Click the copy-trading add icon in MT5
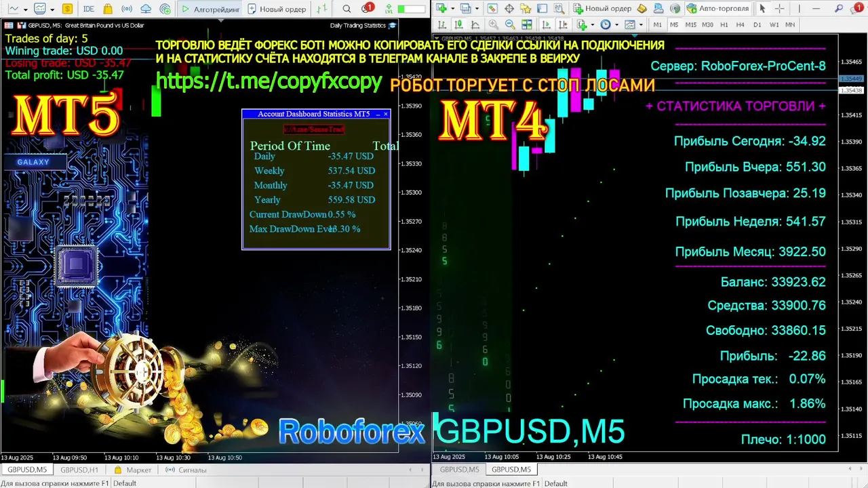The height and width of the screenshot is (488, 868). [x=165, y=9]
